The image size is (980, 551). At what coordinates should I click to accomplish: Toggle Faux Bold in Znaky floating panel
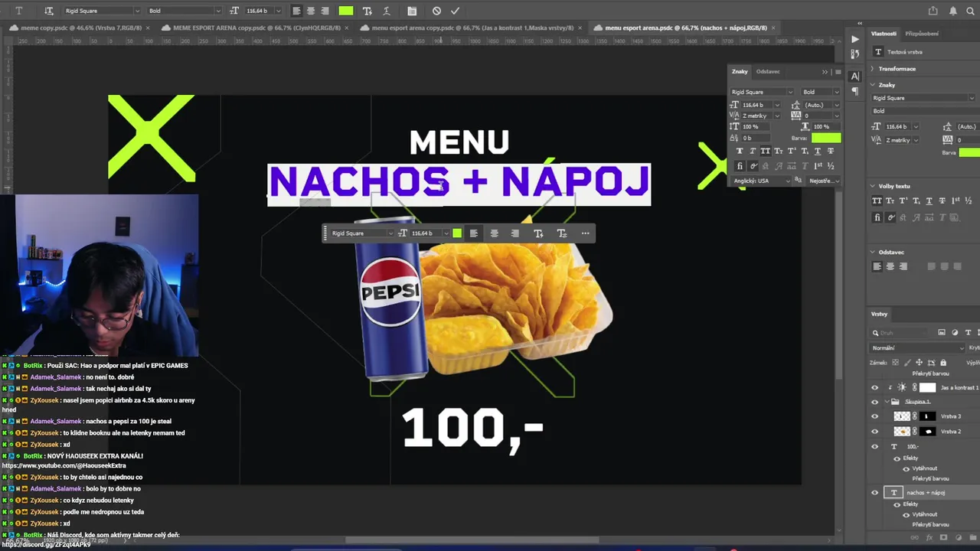click(740, 151)
